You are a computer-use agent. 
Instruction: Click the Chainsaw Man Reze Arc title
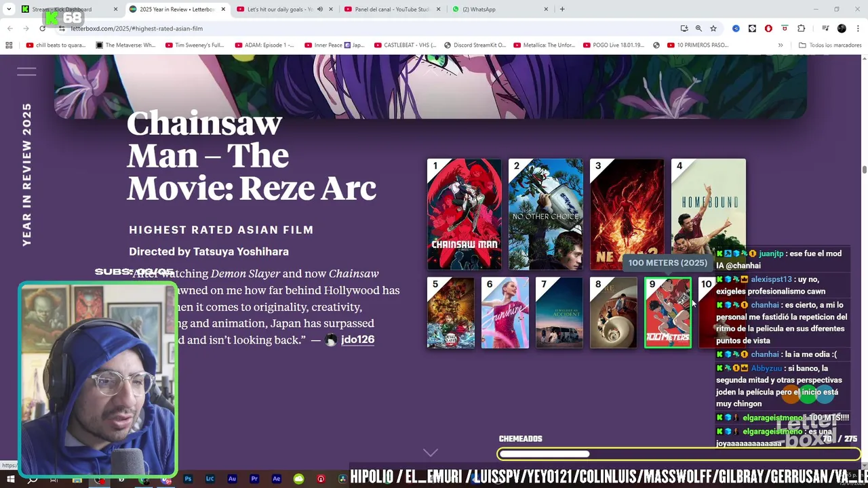[251, 156]
